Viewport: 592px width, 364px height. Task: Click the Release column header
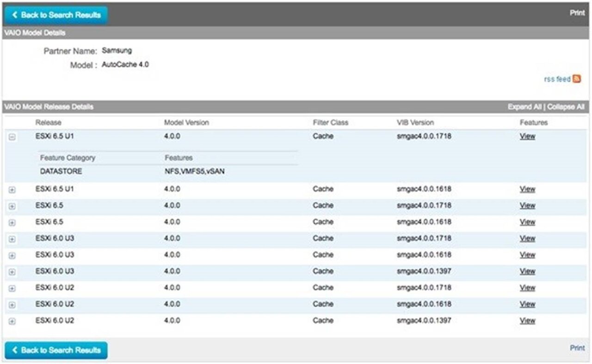48,123
